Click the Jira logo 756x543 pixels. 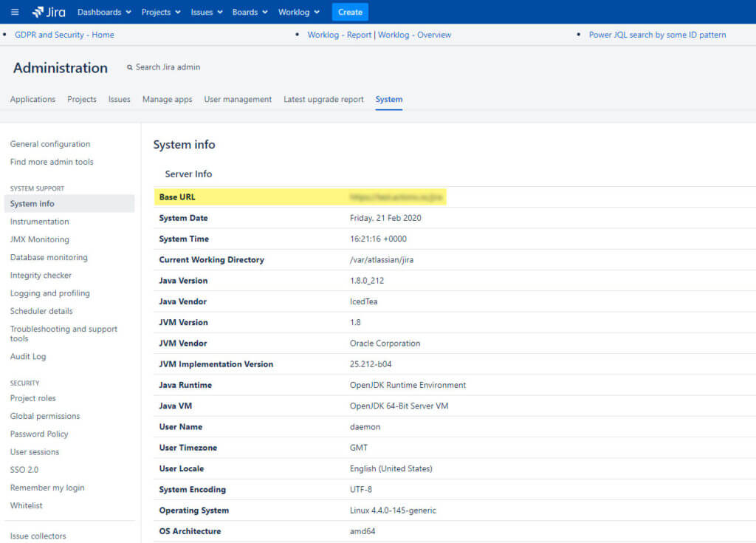(x=49, y=12)
